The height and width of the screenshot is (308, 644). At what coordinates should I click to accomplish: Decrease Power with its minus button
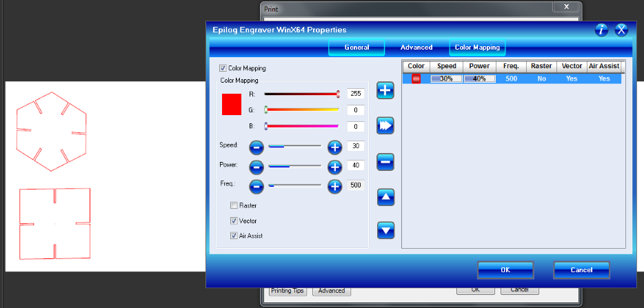tap(256, 167)
